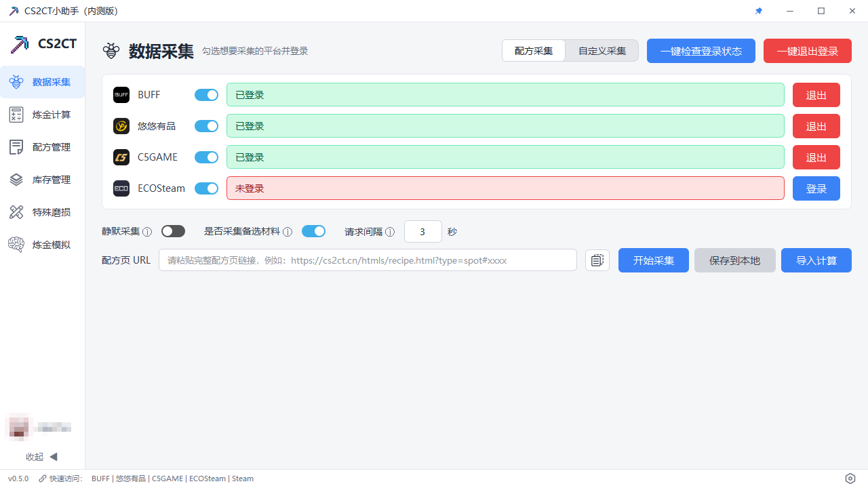Image resolution: width=868 pixels, height=488 pixels.
Task: Click the BUFF platform logo
Action: click(121, 95)
